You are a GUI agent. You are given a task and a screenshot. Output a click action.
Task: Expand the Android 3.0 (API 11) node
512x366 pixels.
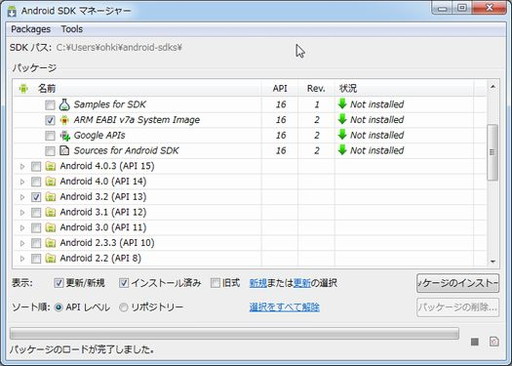pyautogui.click(x=22, y=228)
